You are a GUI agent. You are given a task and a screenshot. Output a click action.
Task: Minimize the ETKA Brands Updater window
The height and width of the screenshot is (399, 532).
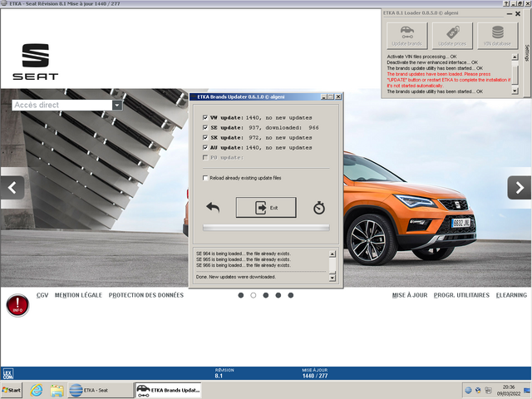pyautogui.click(x=323, y=96)
